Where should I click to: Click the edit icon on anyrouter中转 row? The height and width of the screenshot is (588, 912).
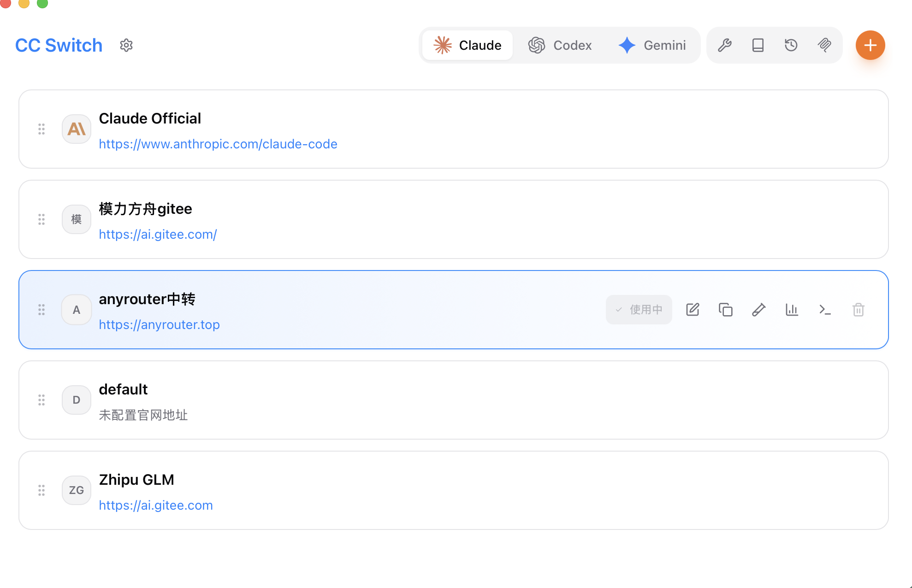click(693, 310)
